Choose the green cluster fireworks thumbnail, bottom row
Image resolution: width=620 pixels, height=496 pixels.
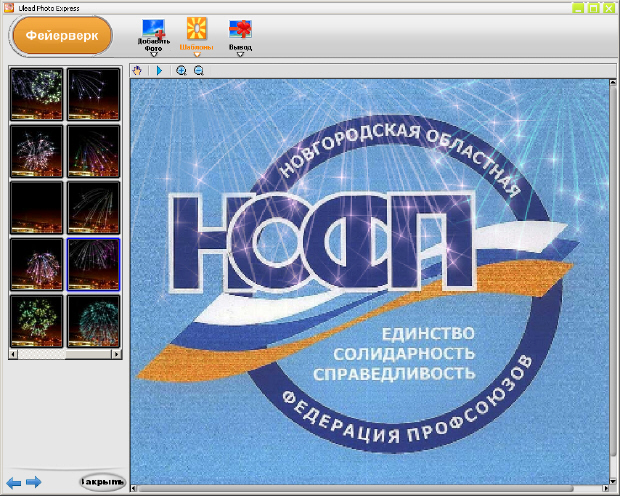pyautogui.click(x=36, y=321)
